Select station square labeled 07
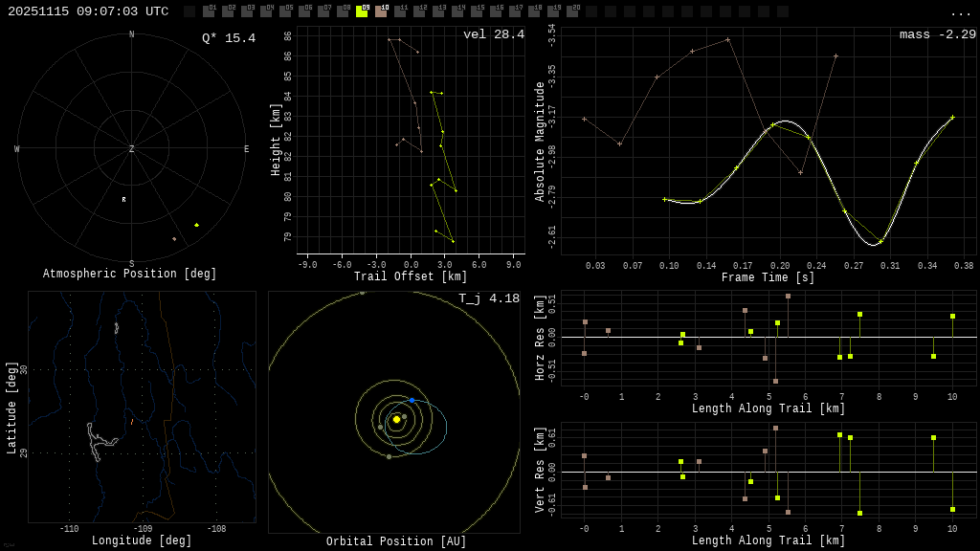980x551 pixels. [x=323, y=11]
